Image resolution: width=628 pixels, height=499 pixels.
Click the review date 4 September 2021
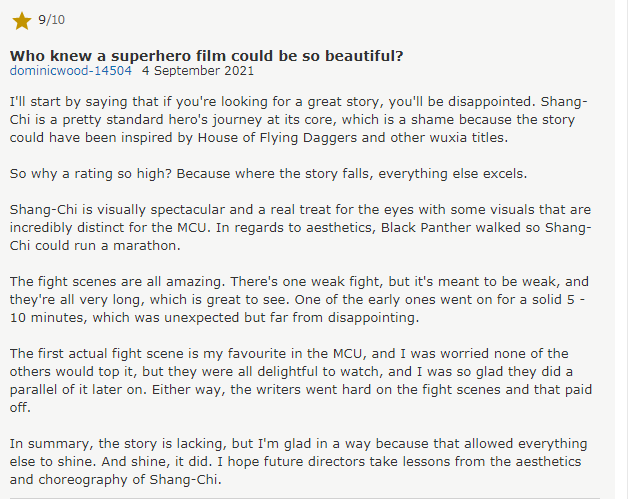click(x=198, y=70)
